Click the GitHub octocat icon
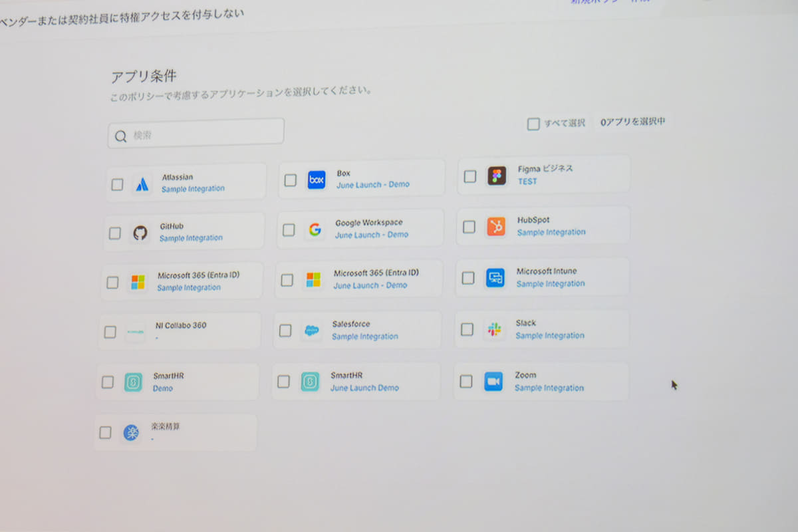The image size is (798, 532). click(x=140, y=233)
